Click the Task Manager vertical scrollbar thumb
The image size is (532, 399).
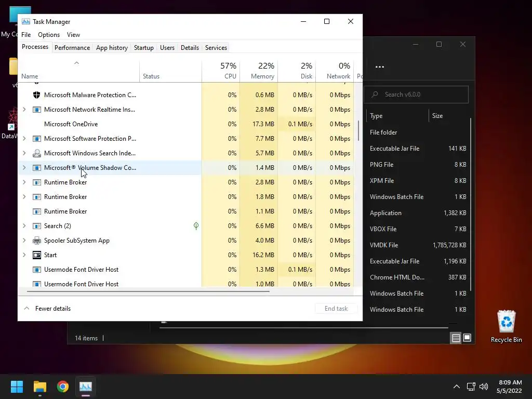pyautogui.click(x=358, y=130)
